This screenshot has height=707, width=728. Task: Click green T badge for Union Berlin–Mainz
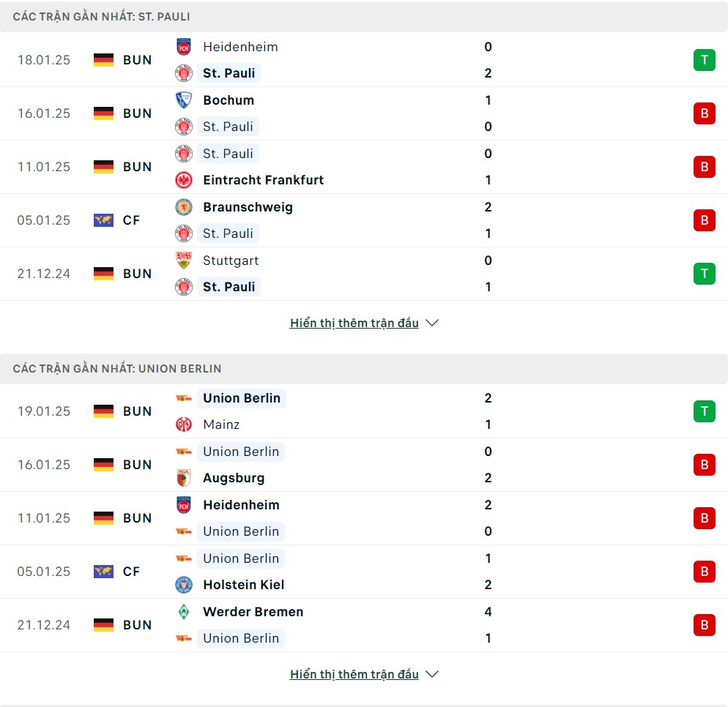(x=705, y=411)
